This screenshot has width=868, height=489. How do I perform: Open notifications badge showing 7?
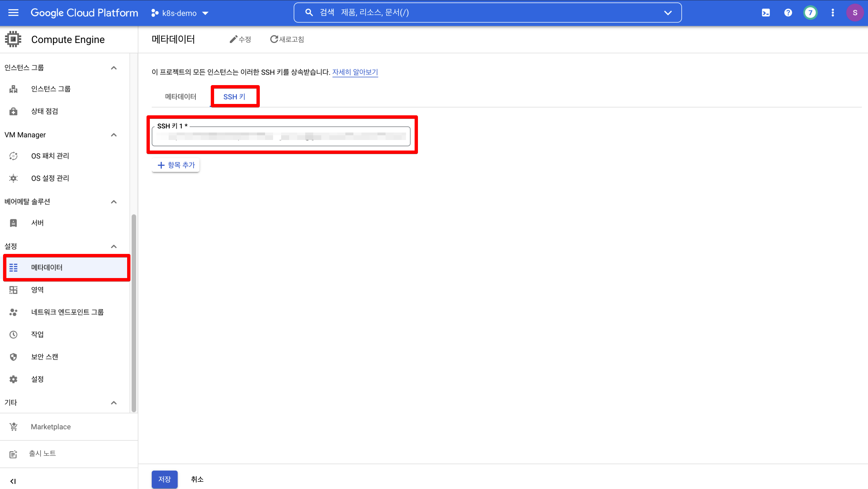(810, 13)
